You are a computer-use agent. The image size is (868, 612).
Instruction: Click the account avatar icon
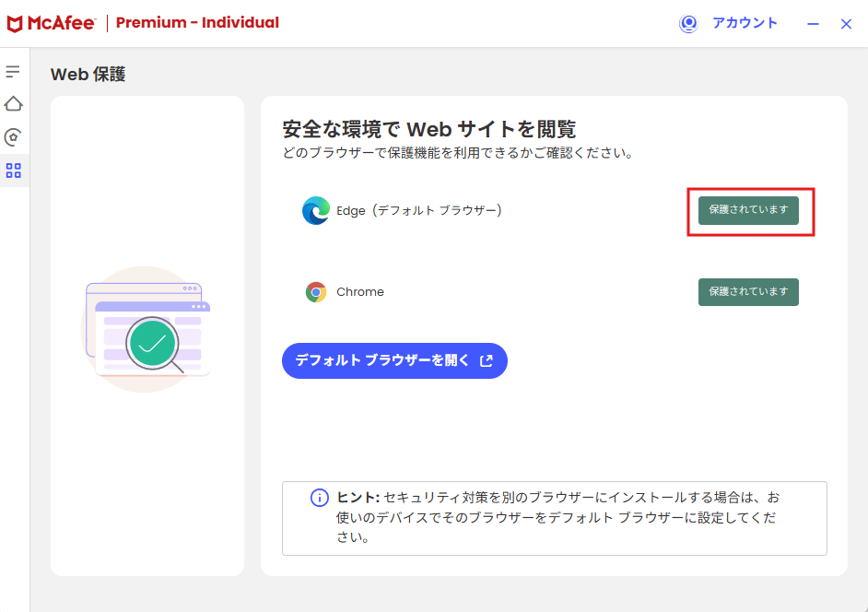tap(688, 23)
